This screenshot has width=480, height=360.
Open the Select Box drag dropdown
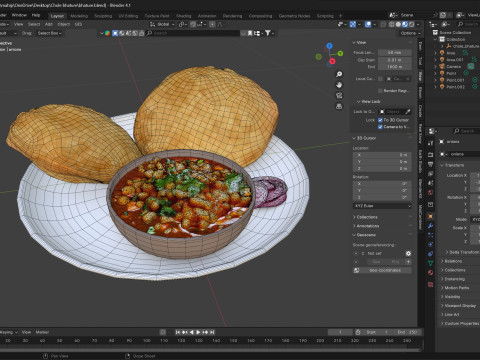(49, 33)
